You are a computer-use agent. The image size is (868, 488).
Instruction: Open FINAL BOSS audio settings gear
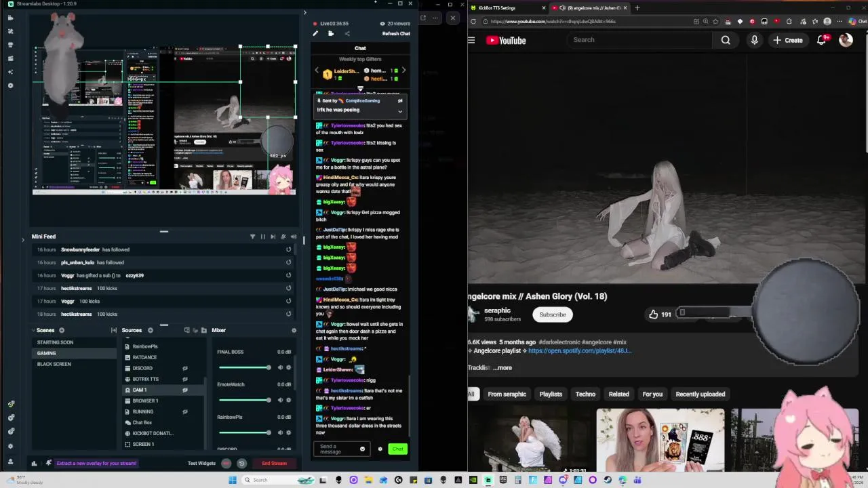coord(289,367)
